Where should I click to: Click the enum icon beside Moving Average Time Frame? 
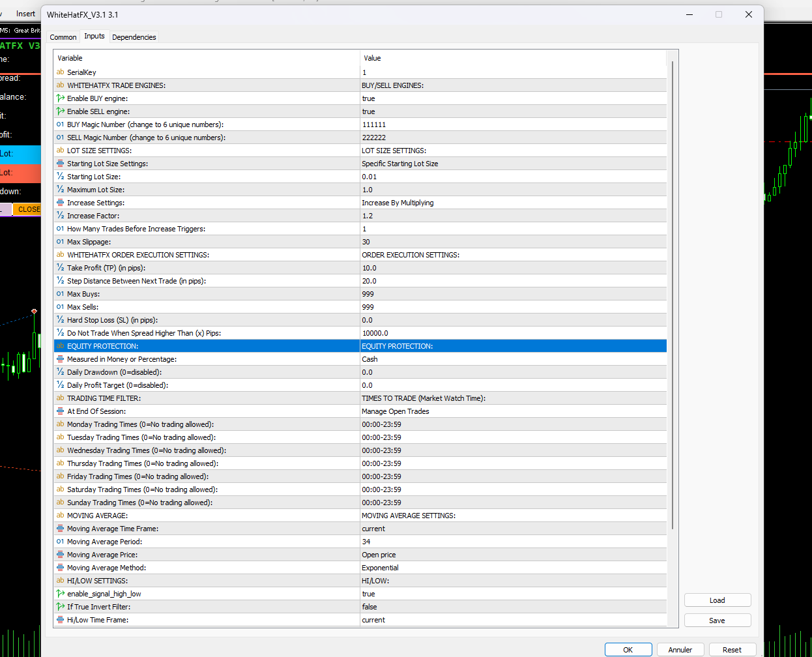pyautogui.click(x=60, y=529)
